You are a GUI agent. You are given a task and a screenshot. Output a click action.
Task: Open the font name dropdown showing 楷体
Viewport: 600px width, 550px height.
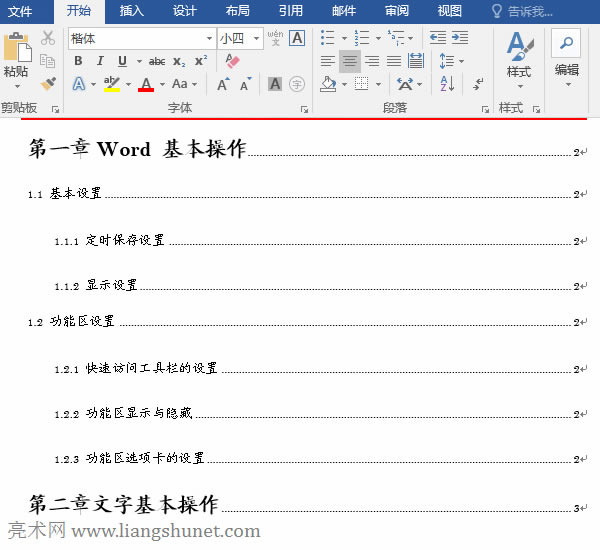pyautogui.click(x=208, y=39)
